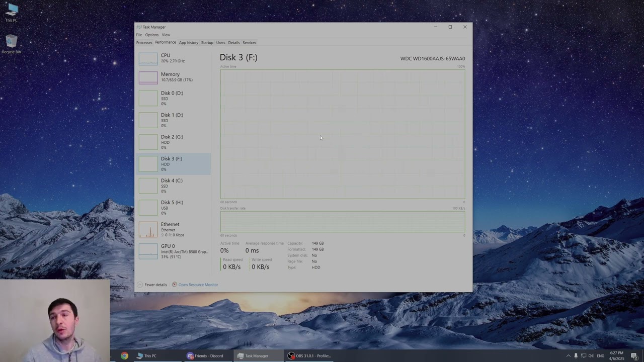Image resolution: width=644 pixels, height=362 pixels.
Task: Switch to OBS 31.0.1 taskbar window
Action: [x=310, y=355]
